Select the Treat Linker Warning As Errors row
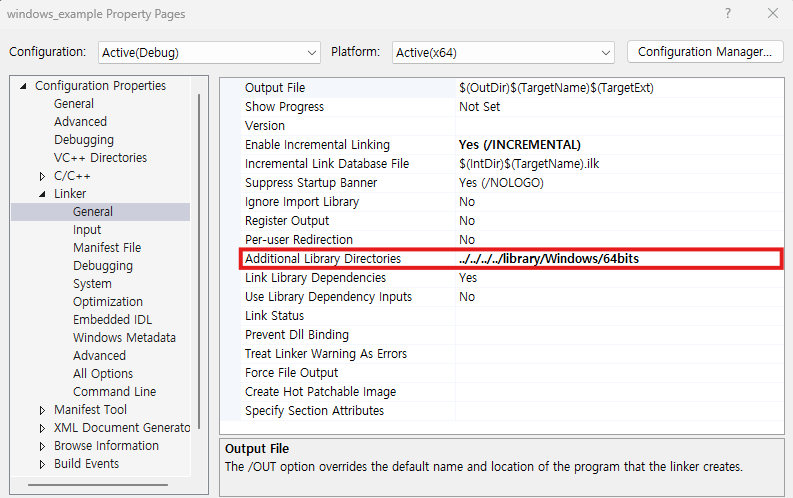 (325, 354)
